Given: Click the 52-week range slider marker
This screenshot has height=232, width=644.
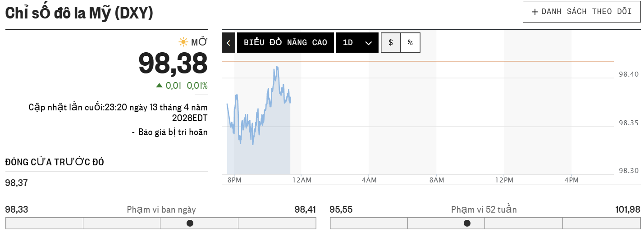Looking at the screenshot, I should (467, 223).
